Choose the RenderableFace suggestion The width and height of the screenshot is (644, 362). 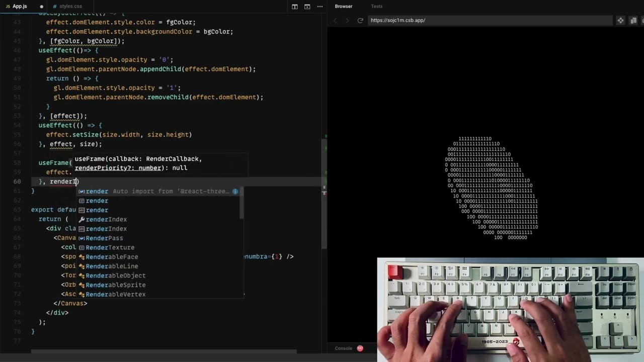pos(158,257)
